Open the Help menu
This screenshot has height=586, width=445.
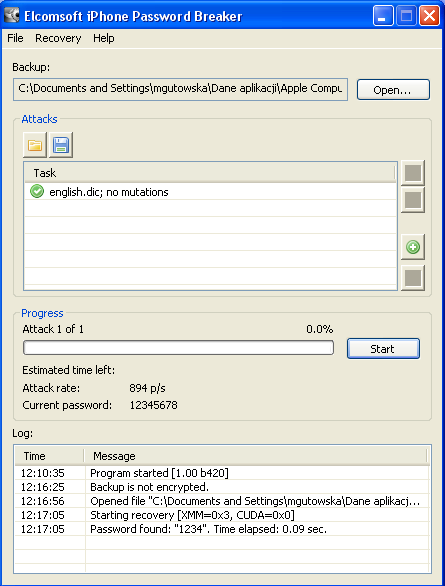(103, 38)
